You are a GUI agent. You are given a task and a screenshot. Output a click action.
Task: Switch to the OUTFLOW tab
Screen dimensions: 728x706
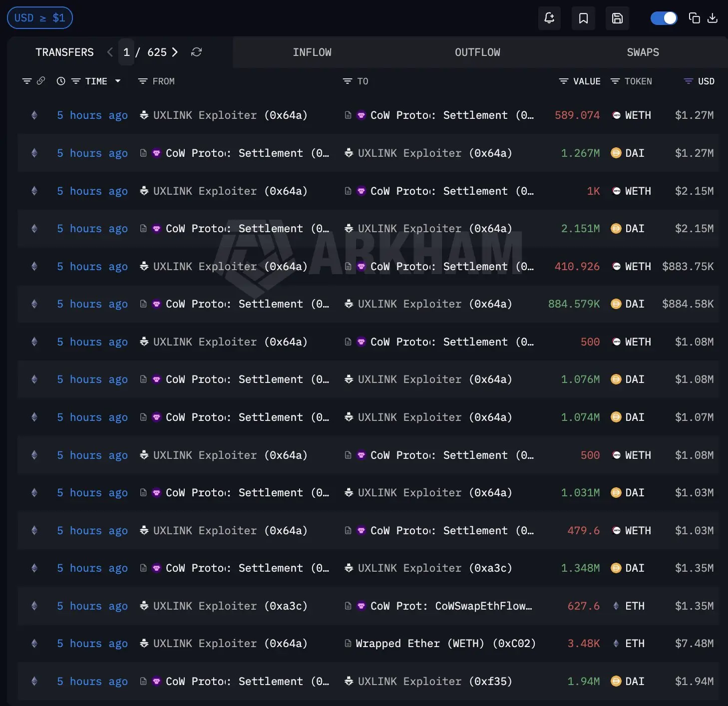click(x=477, y=52)
